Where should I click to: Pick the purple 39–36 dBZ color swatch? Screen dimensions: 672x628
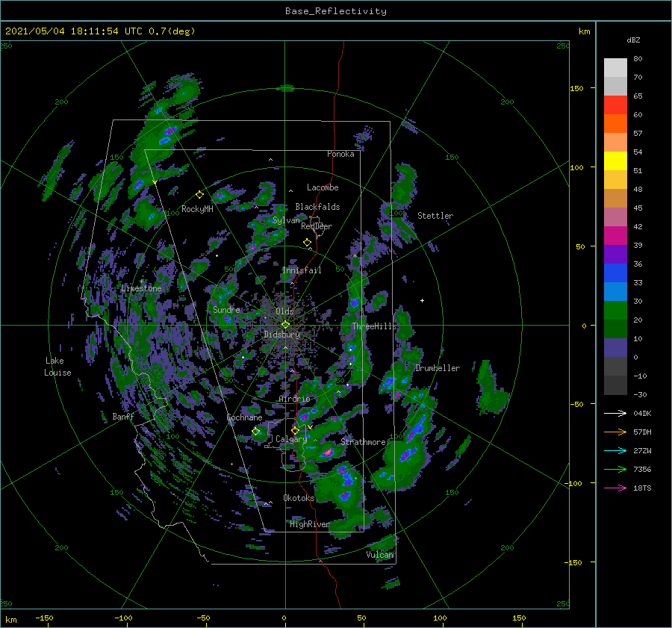615,255
